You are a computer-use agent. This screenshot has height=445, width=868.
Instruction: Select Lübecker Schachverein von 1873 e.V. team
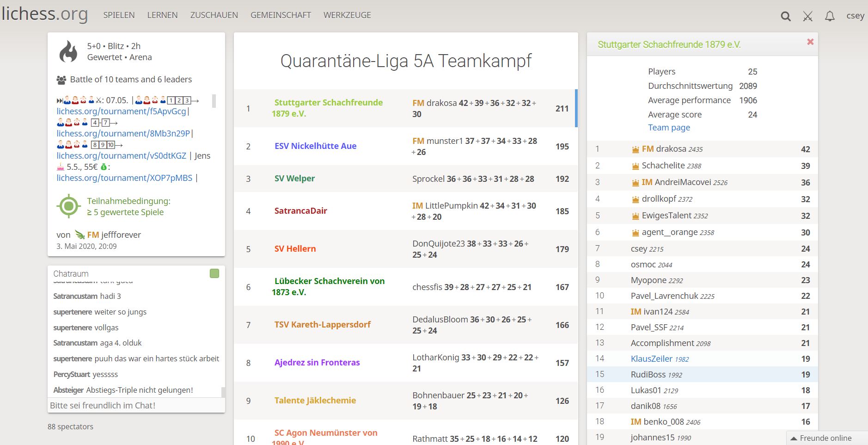tap(328, 286)
